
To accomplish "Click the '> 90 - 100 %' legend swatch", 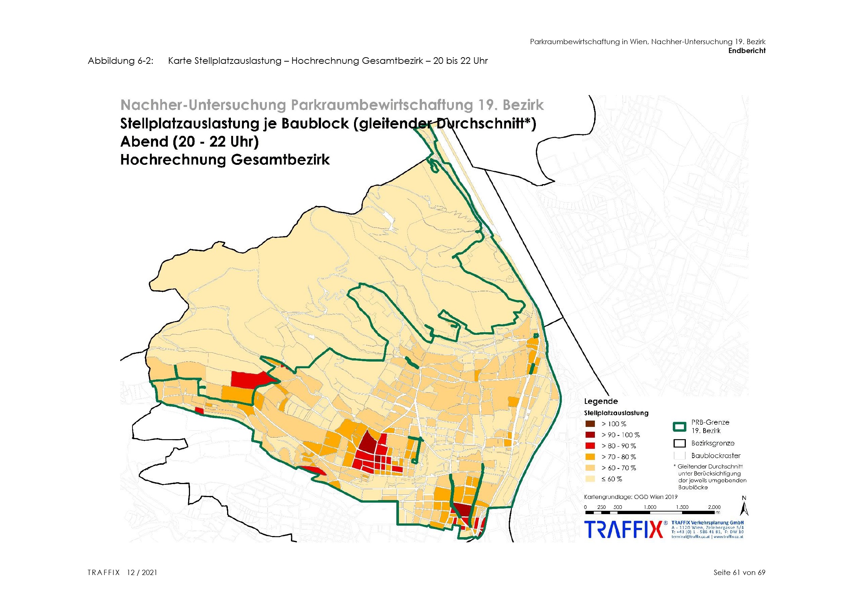I will [x=590, y=435].
